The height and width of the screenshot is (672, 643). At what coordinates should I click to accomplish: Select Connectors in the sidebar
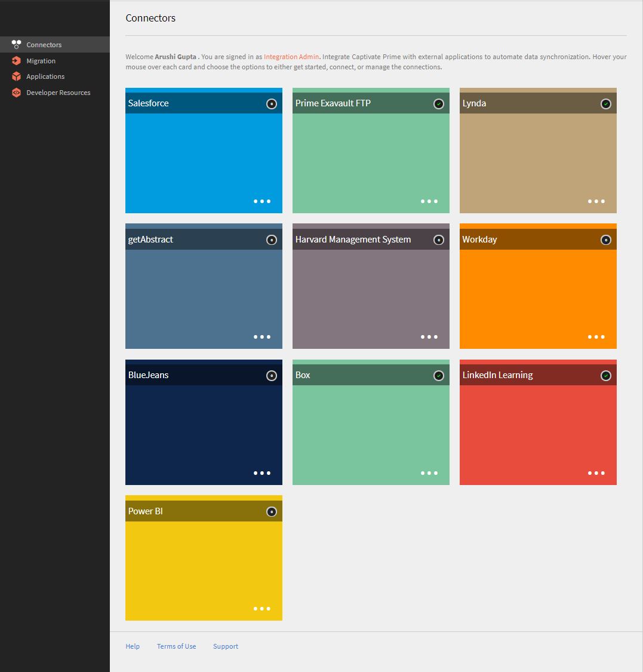[55, 45]
